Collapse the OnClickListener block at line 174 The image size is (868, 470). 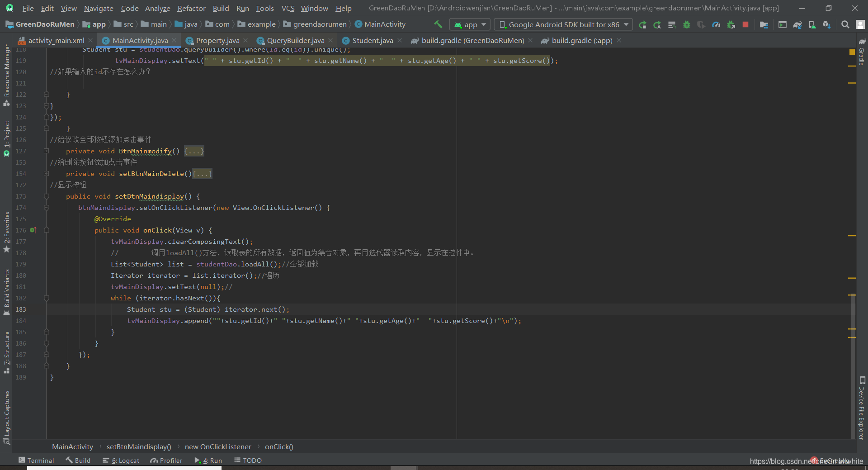click(46, 208)
